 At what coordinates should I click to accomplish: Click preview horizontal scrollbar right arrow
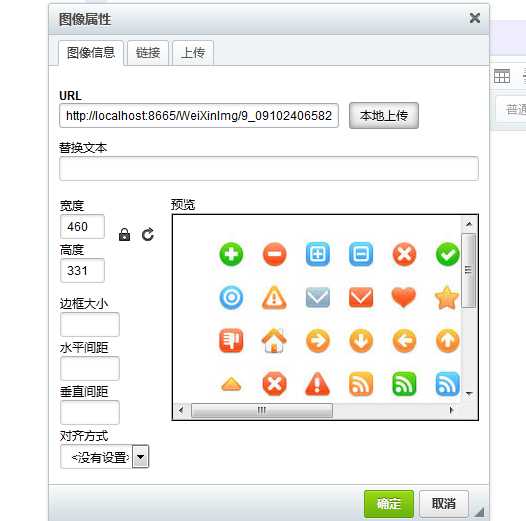[452, 410]
